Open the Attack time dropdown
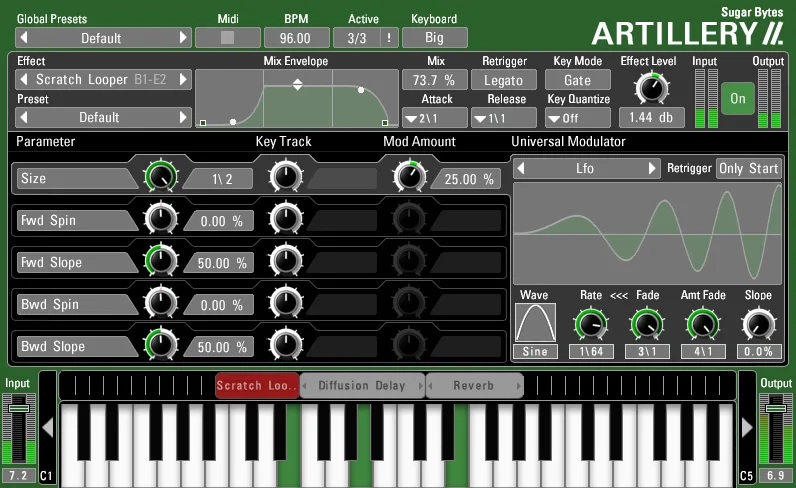796x488 pixels. (435, 118)
